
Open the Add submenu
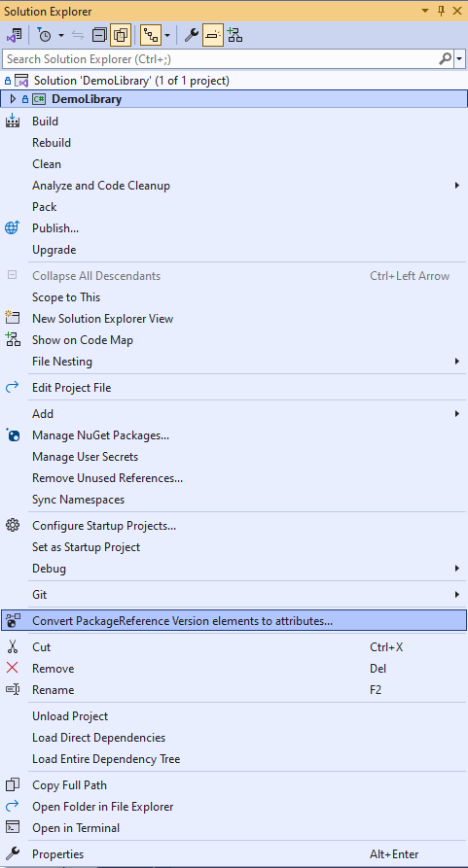click(x=234, y=413)
